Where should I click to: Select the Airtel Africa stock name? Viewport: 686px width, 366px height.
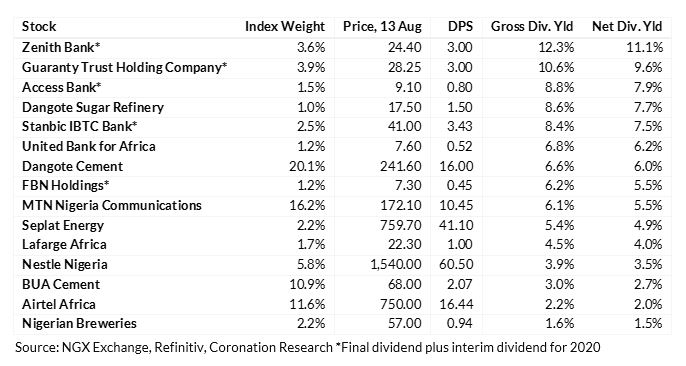coord(59,304)
